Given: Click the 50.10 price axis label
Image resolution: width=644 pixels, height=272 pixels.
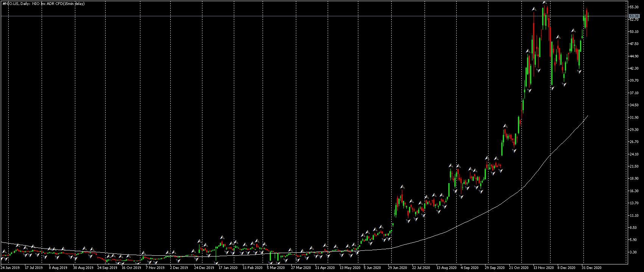Looking at the screenshot, I should coord(634,32).
